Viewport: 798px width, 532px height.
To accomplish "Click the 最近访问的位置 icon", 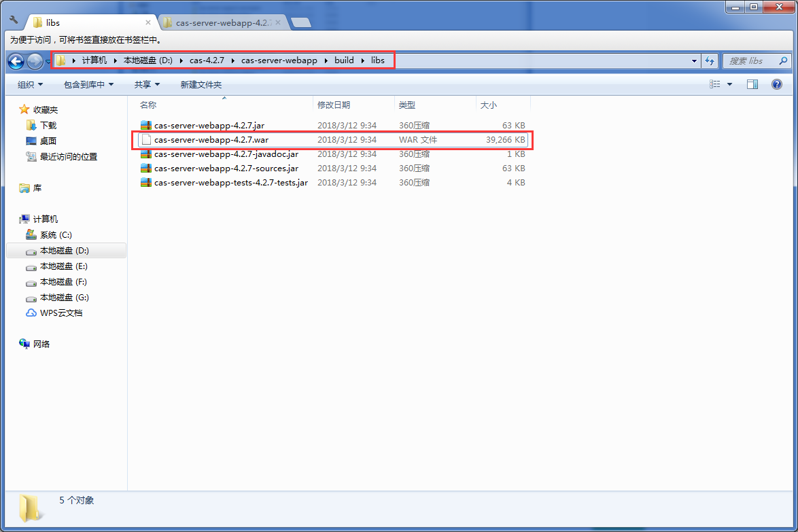I will click(x=31, y=157).
